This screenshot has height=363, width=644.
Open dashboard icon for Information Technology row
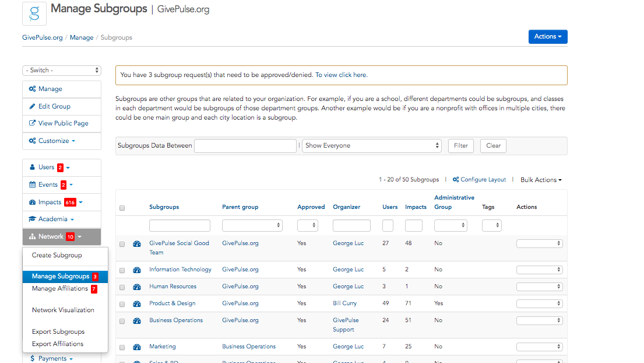tap(137, 270)
